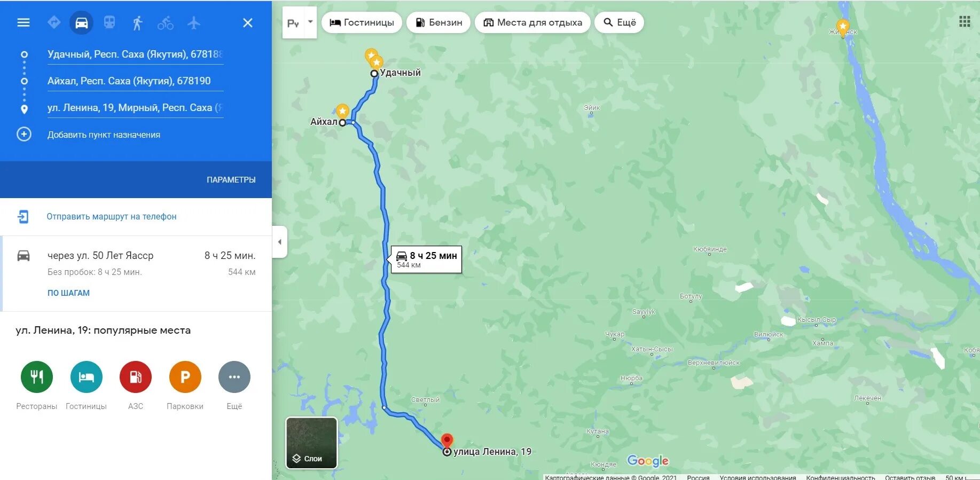Select the recommended travel mode diamond

54,22
